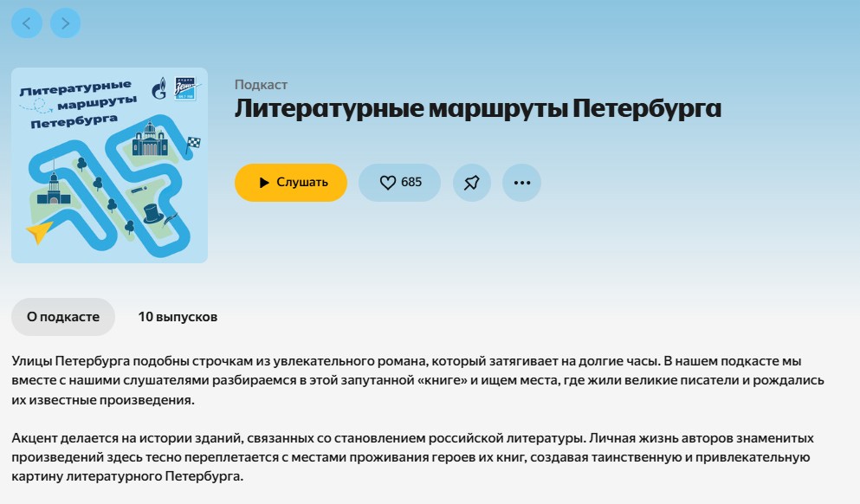Open the 10 выпусков tab

pos(178,317)
